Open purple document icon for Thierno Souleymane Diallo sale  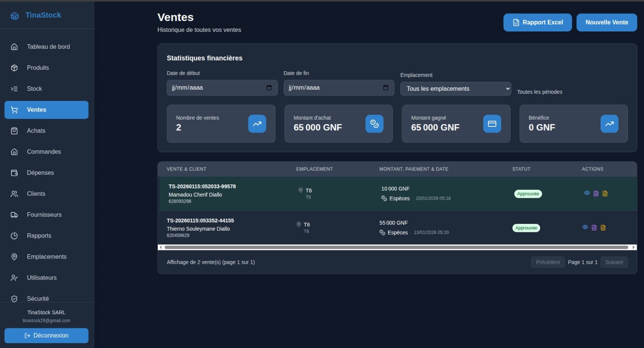click(594, 228)
